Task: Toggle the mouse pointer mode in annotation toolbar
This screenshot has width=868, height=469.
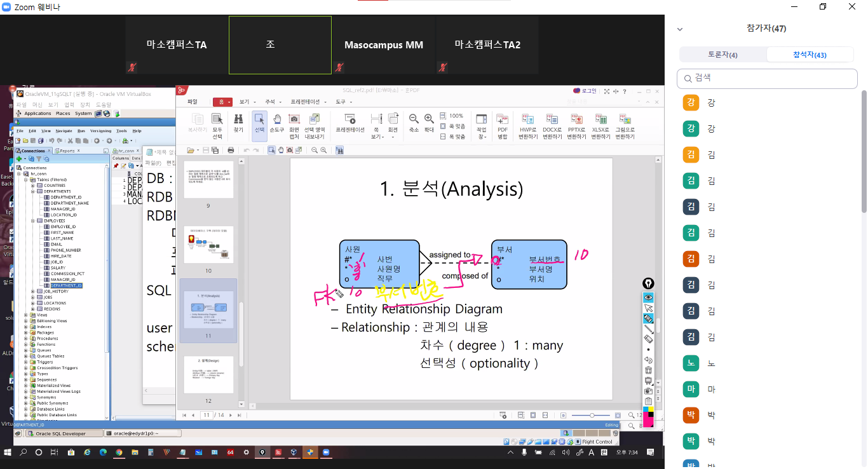Action: coord(648,308)
